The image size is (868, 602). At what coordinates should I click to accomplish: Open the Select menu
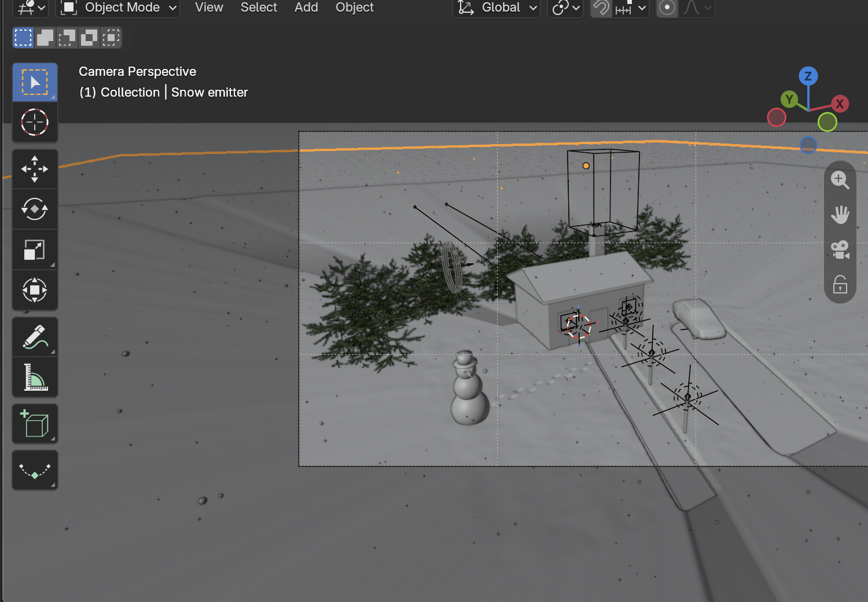coord(259,8)
